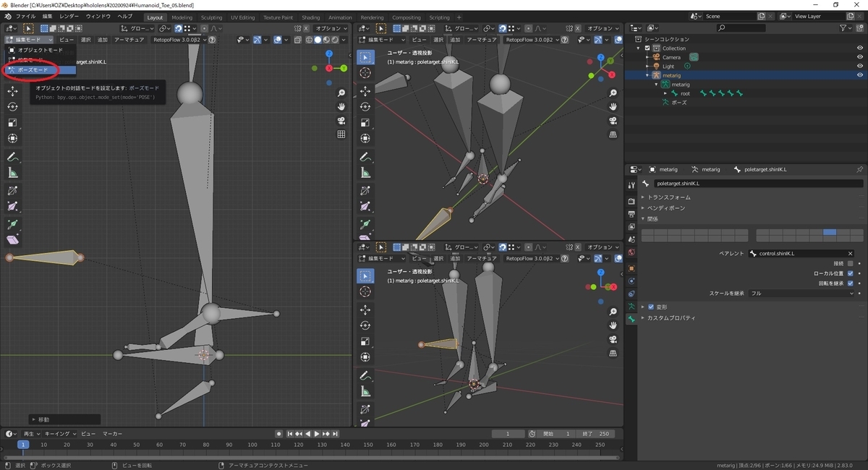
Task: Click the timeline horizontal scrollbar
Action: pos(311,457)
